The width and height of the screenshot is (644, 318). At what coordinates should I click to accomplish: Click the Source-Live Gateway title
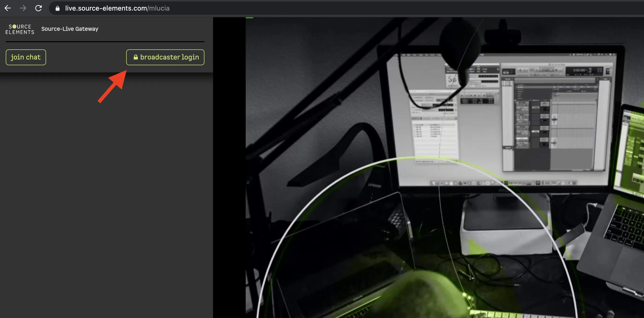70,29
